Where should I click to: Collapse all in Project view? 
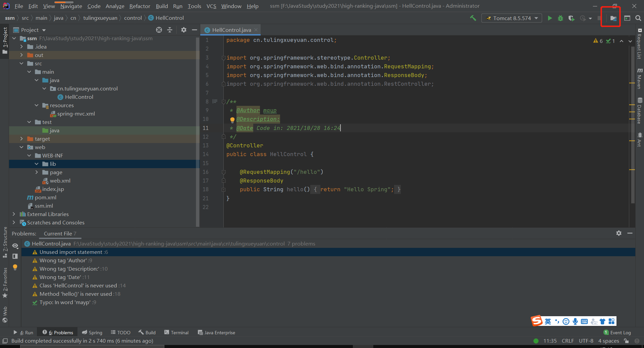pos(170,30)
